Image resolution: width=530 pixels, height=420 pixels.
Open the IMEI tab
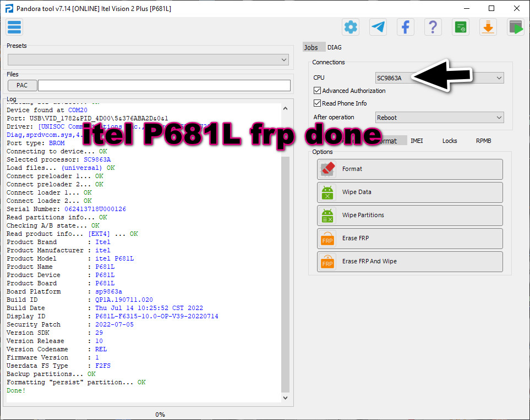pyautogui.click(x=417, y=141)
